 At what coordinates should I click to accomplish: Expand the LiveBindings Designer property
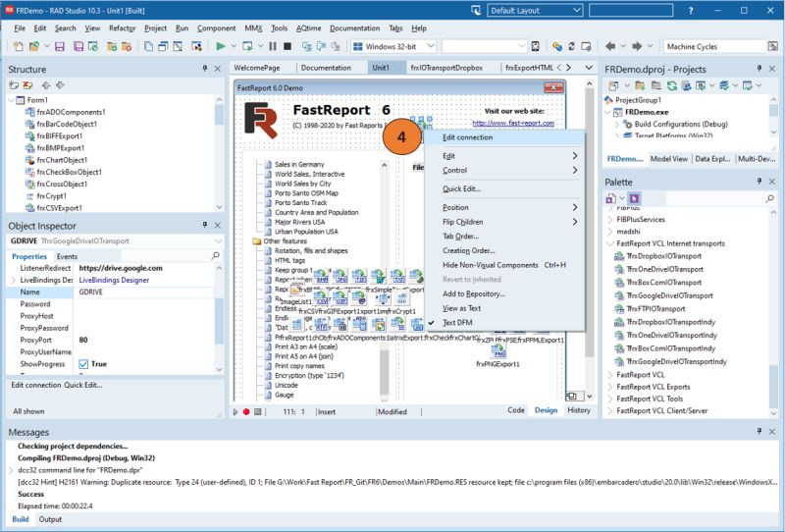tap(13, 280)
